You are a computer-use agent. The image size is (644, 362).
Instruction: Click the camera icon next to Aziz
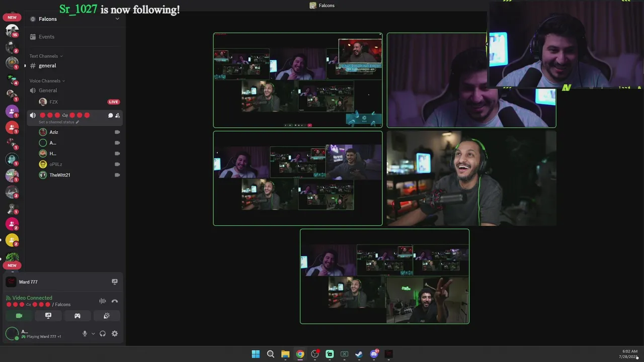point(117,132)
